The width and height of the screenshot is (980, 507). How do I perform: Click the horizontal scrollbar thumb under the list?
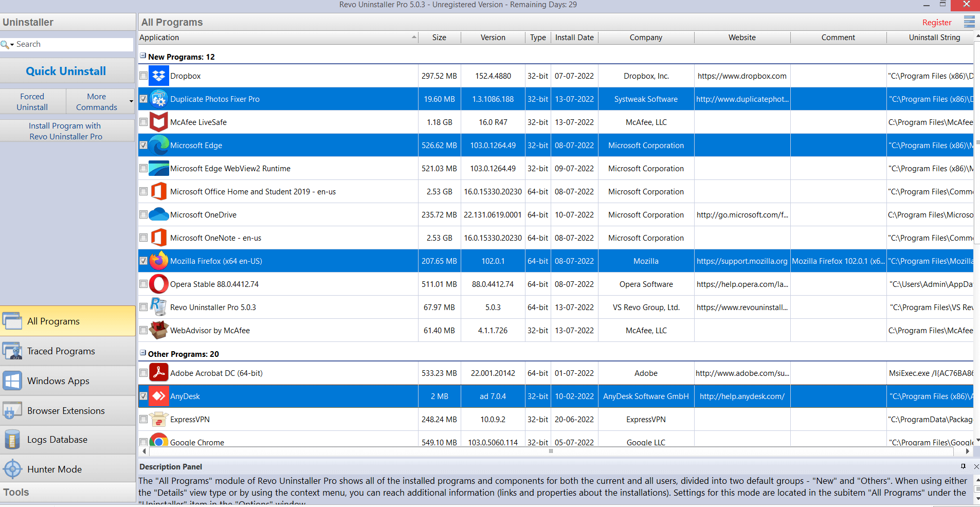[551, 451]
